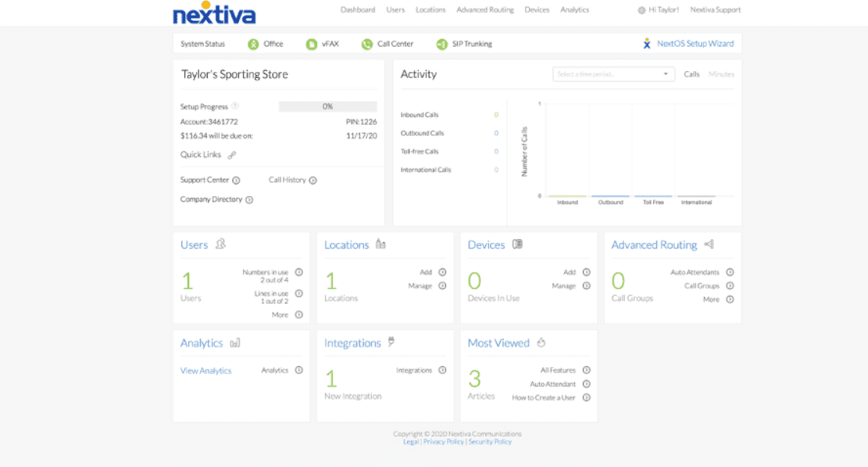Click arrow icon beside Auto Attendants
The image size is (868, 467).
coord(730,273)
